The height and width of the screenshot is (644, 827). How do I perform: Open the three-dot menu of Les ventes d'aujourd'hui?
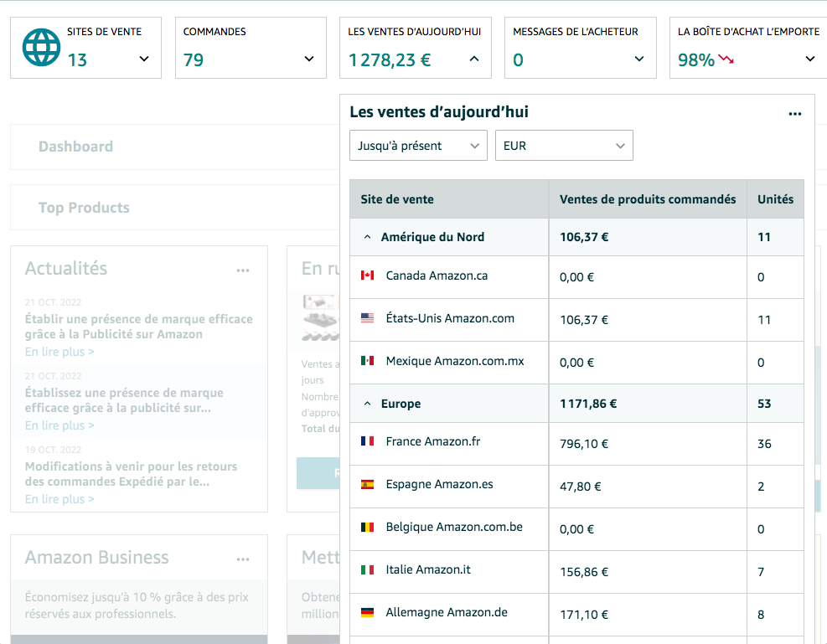(x=795, y=114)
